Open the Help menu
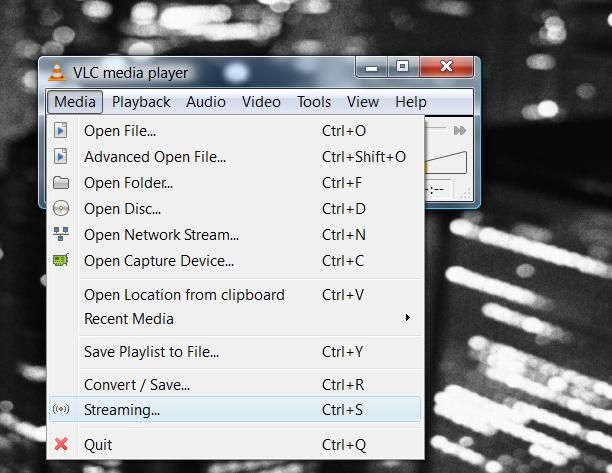612x473 pixels. pos(410,102)
